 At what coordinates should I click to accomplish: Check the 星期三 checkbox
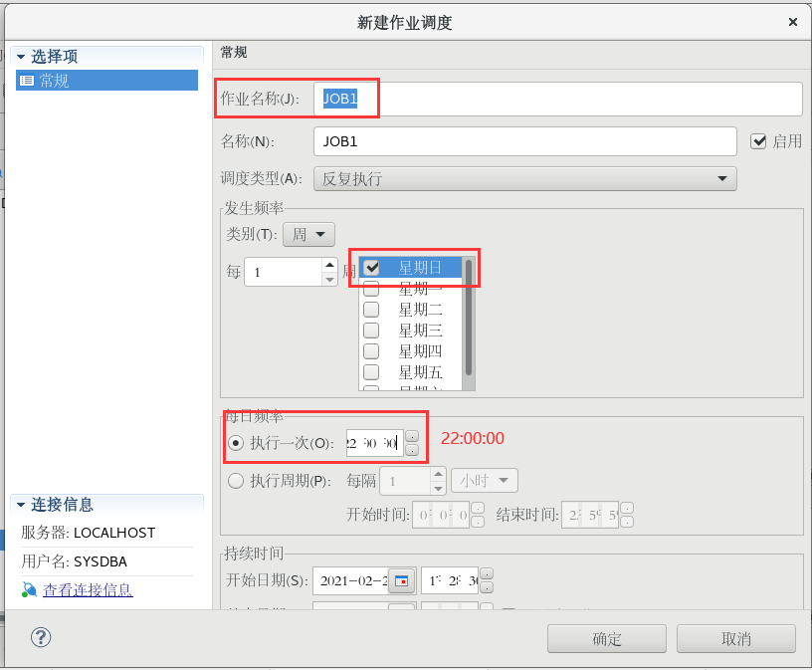(371, 331)
